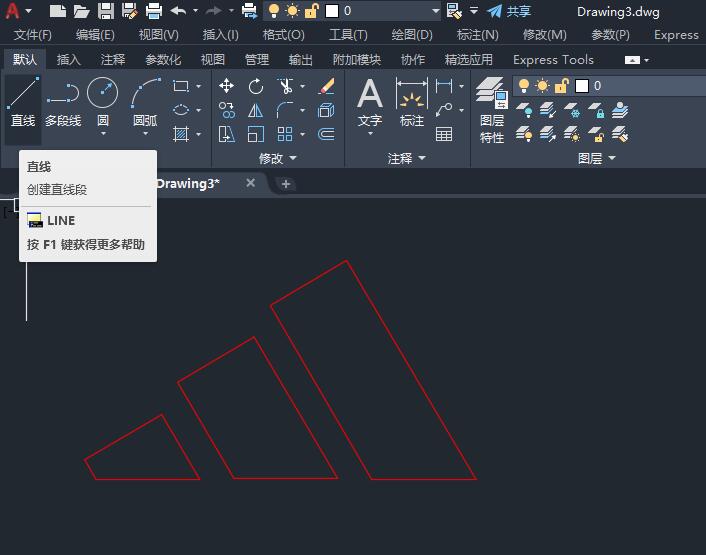Toggle layer on/off lightbulb in ribbon layer list
Image resolution: width=706 pixels, height=555 pixels.
pyautogui.click(x=523, y=86)
